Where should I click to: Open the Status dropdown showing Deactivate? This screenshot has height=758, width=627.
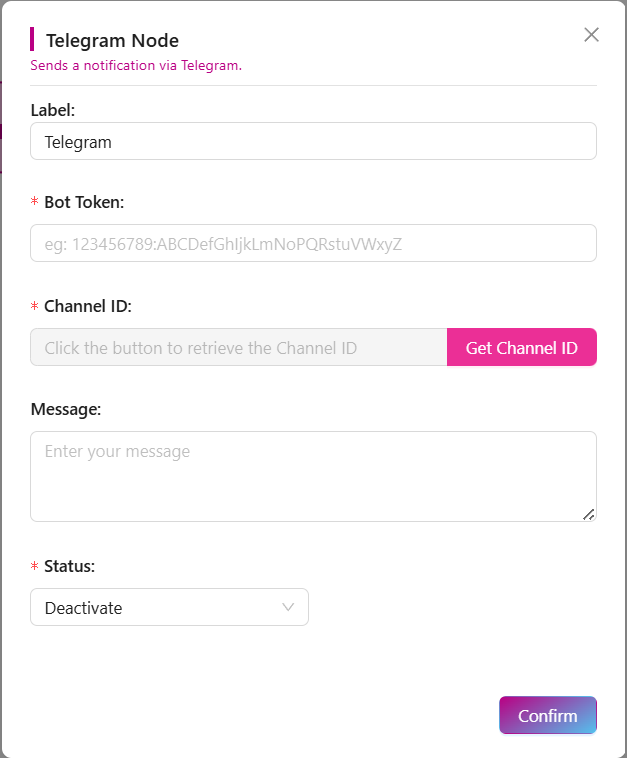[169, 607]
